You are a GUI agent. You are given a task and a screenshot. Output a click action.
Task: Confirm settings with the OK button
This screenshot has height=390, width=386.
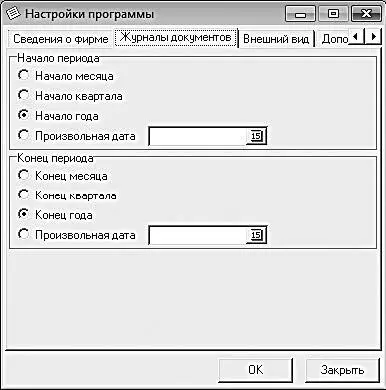click(256, 370)
